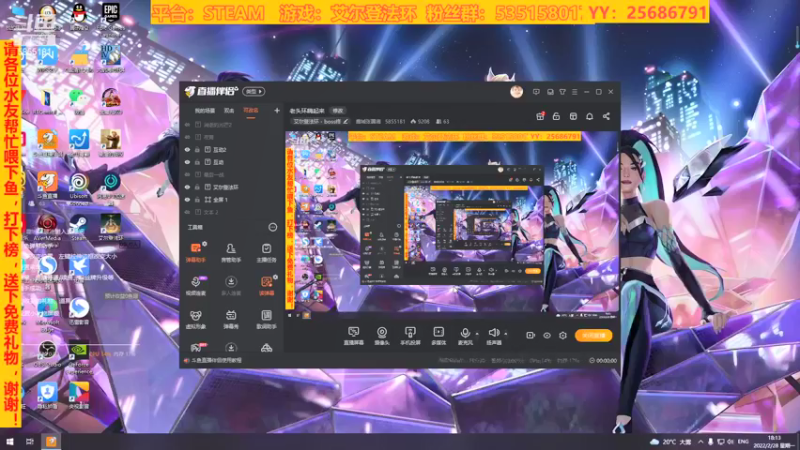This screenshot has width=800, height=450.
Task: Select the 全屏 1 source row
Action: click(x=232, y=199)
